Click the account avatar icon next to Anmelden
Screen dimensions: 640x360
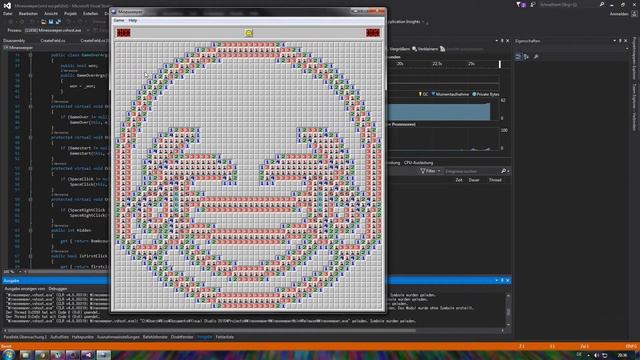coord(634,14)
